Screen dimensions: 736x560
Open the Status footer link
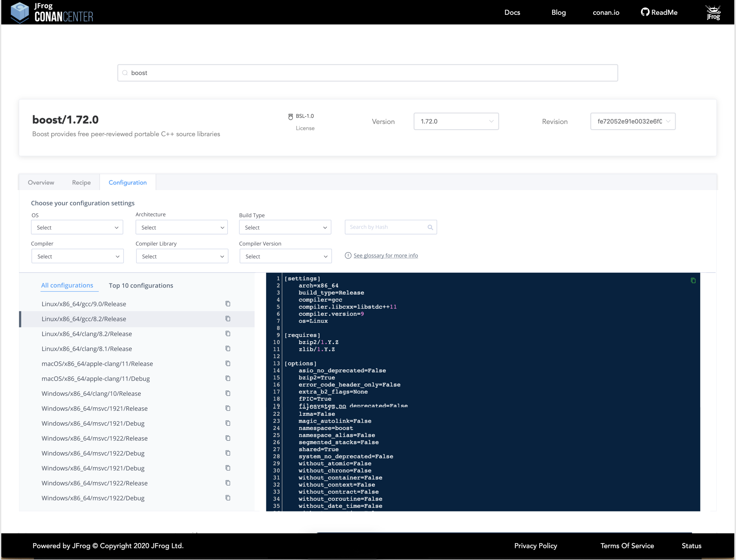(691, 546)
